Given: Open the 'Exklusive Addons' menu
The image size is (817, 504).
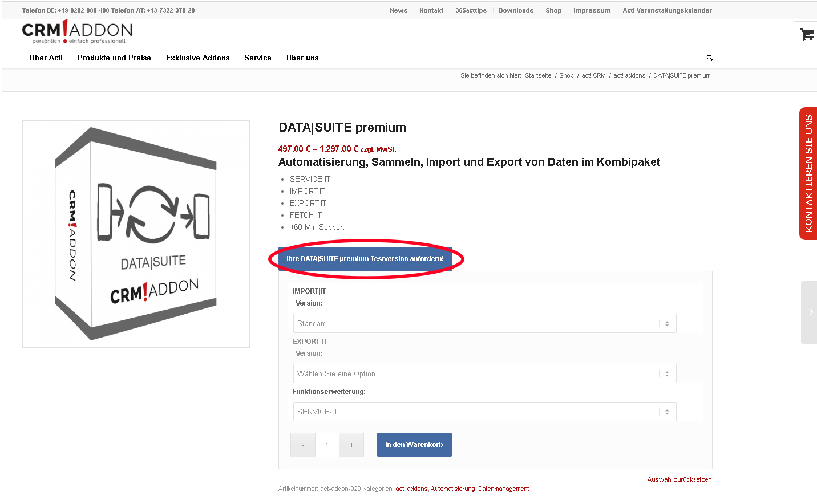Looking at the screenshot, I should click(x=197, y=58).
